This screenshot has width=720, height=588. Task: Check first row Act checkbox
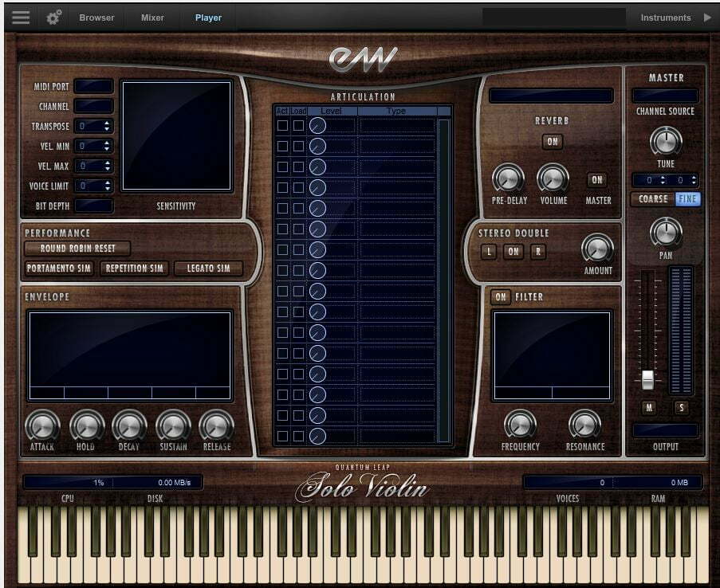tap(282, 125)
